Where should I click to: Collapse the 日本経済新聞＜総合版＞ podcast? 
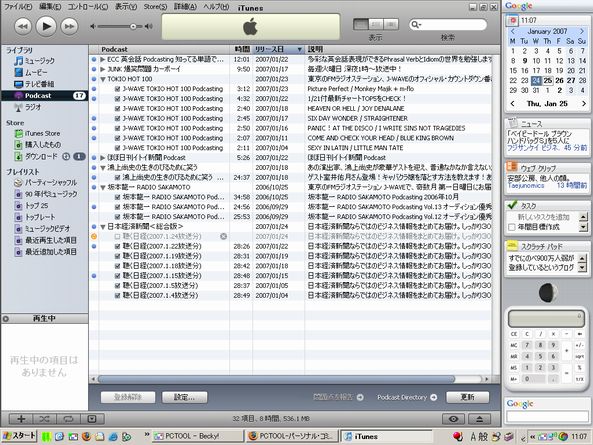102,227
